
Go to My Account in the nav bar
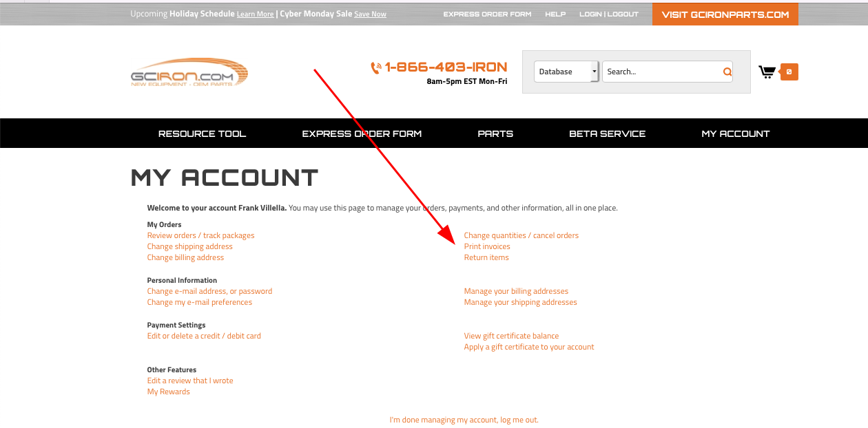735,133
